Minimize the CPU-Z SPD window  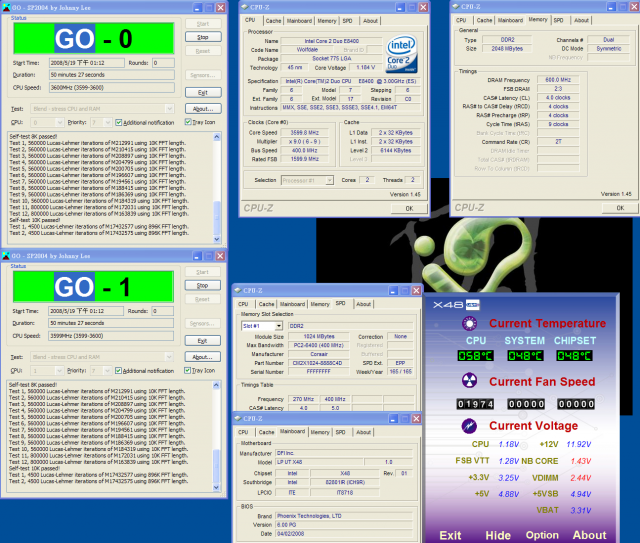[393, 291]
